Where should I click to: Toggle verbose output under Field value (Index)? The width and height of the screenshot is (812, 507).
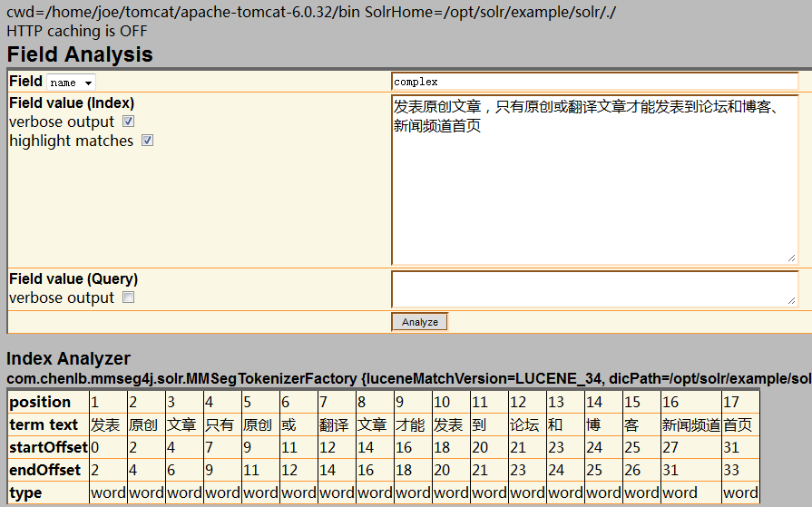[x=129, y=122]
